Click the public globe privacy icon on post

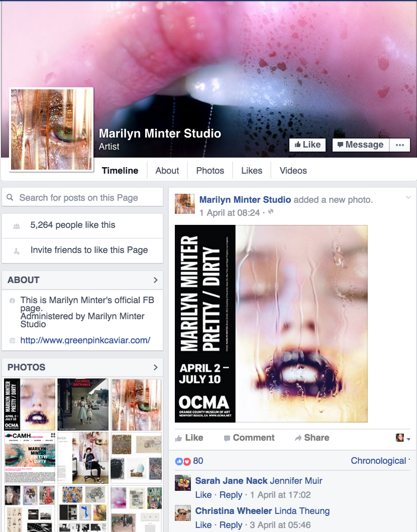(x=271, y=212)
